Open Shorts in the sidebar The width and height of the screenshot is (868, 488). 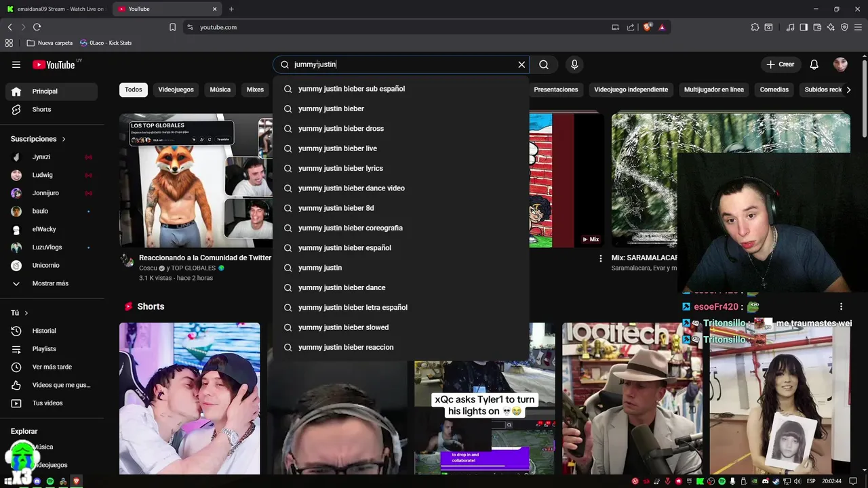point(52,109)
